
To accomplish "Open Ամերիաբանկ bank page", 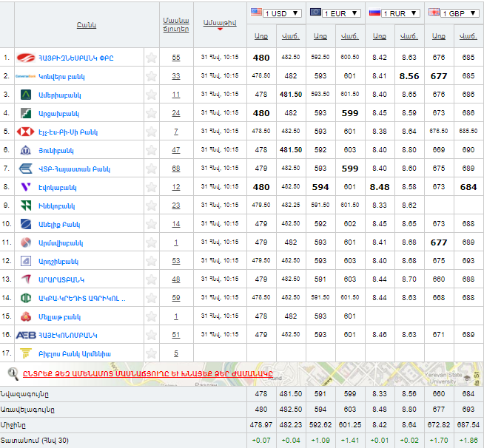I will coord(60,95).
